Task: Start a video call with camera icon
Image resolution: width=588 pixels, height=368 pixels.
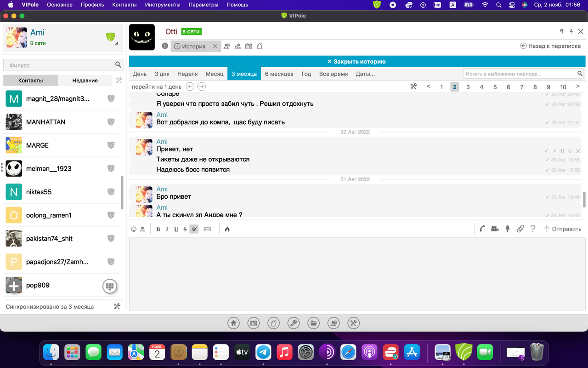Action: pos(495,229)
